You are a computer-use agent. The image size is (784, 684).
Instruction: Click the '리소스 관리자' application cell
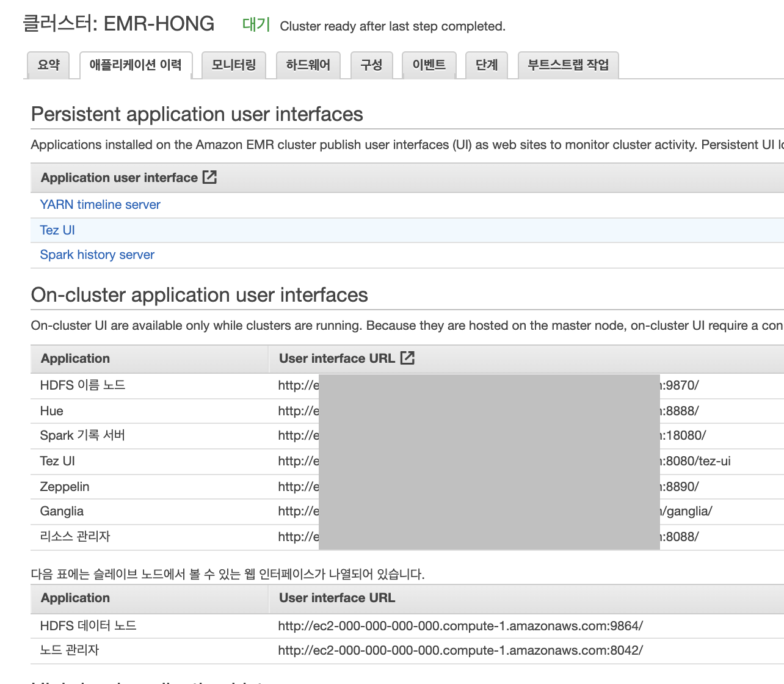click(75, 537)
